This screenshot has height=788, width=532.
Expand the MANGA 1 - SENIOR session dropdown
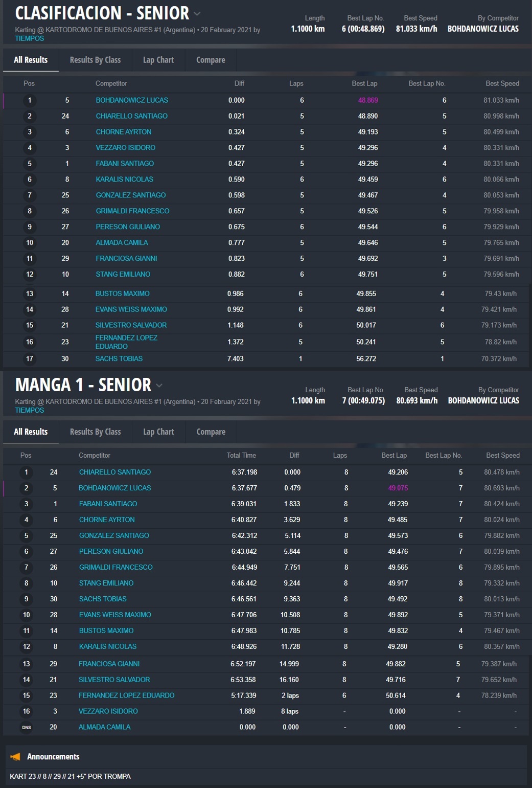click(x=159, y=386)
